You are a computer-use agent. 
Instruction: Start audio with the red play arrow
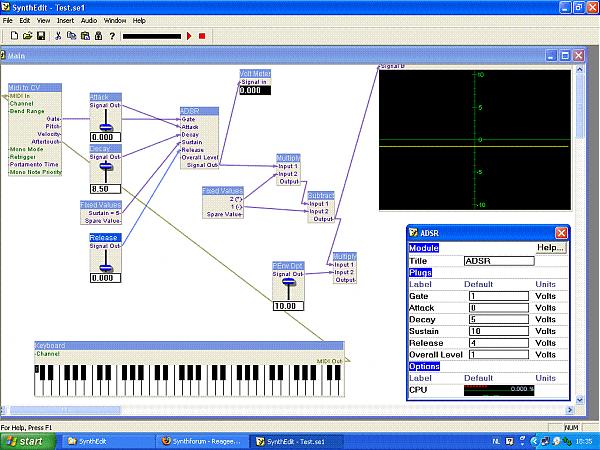coord(189,36)
